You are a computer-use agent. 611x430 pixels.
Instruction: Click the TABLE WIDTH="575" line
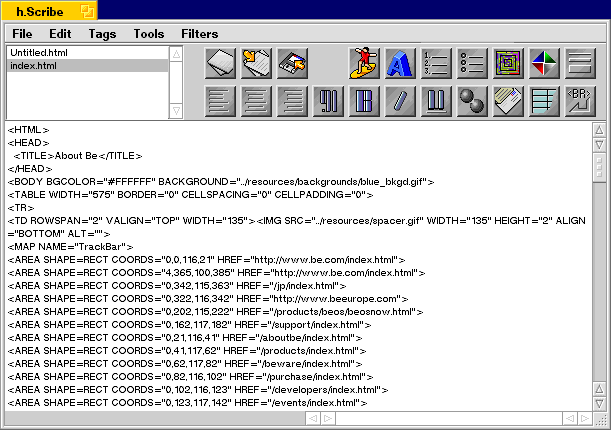pyautogui.click(x=191, y=195)
